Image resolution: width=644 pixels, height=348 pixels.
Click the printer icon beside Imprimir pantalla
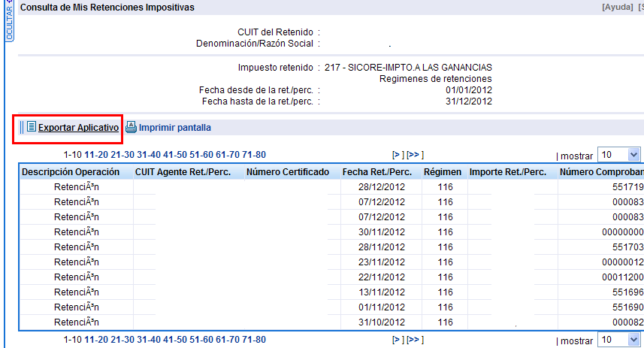coord(131,127)
